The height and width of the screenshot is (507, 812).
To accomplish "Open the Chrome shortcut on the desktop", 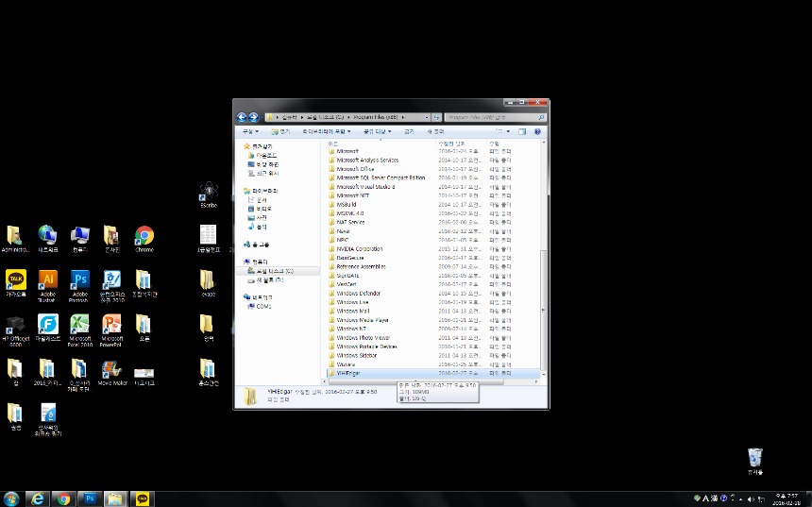I will tap(144, 239).
